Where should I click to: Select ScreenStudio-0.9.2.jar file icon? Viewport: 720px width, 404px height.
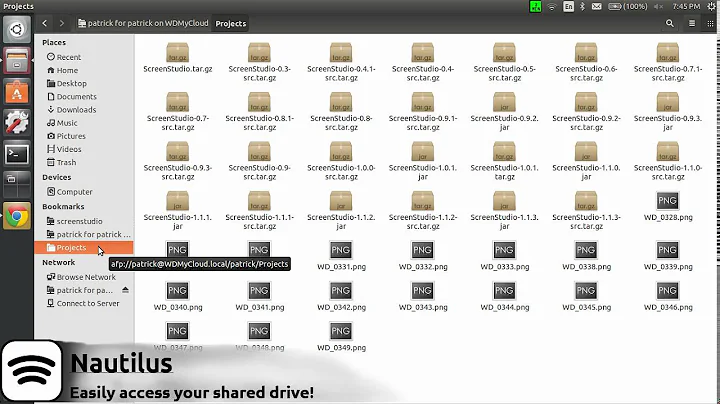pyautogui.click(x=504, y=102)
